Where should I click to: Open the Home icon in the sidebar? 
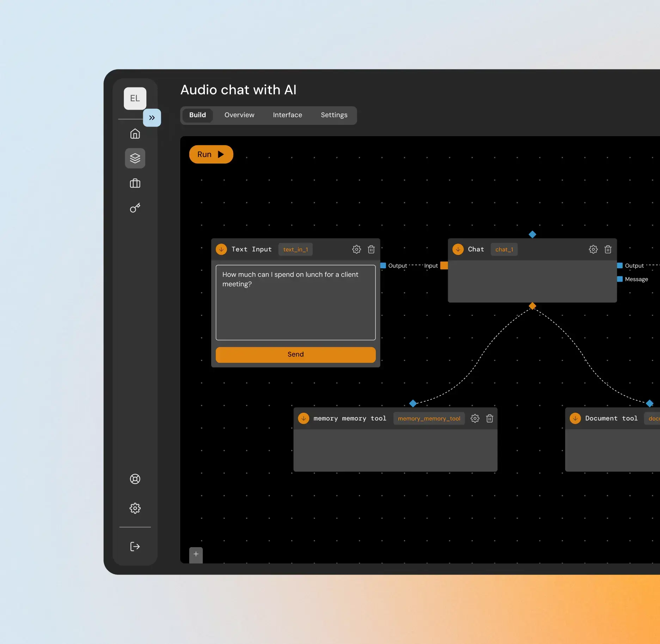(x=135, y=134)
